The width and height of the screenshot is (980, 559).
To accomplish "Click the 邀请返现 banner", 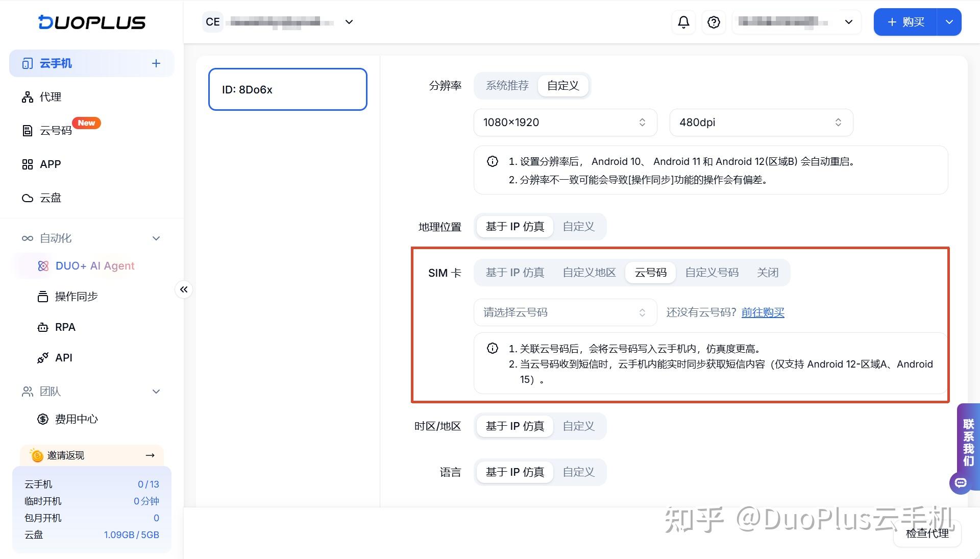I will click(x=92, y=455).
